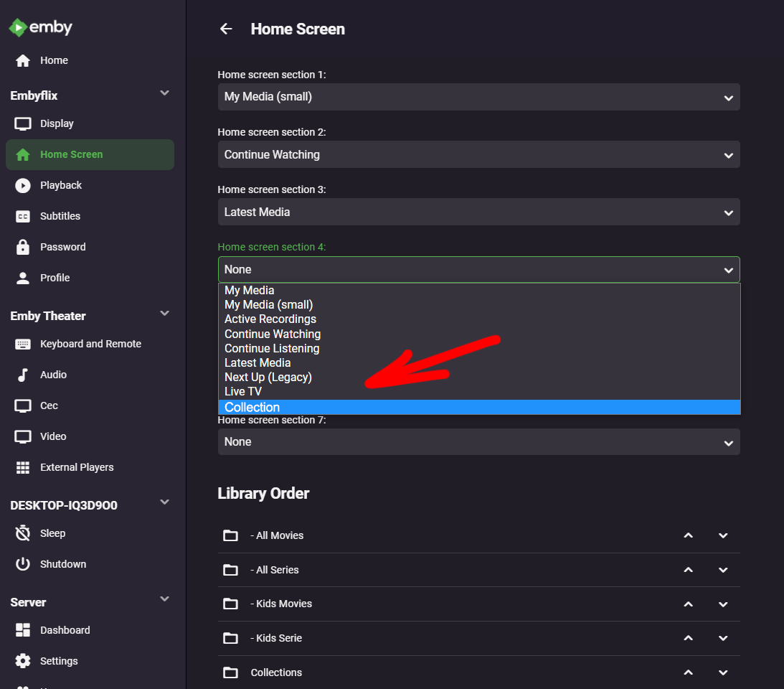Choose Live TV in the dropdown list
Image resolution: width=784 pixels, height=689 pixels.
pos(243,391)
